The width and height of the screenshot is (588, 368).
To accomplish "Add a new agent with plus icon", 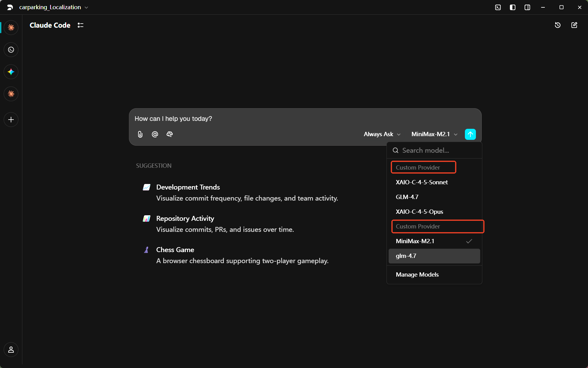I will tap(11, 120).
